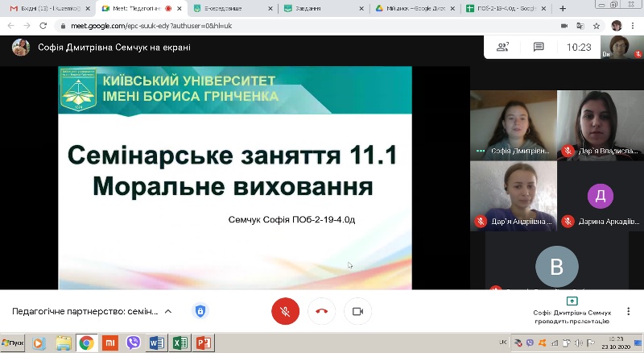Screen dimensions: 644x353
Task: Close the Gmail tab
Action: tap(88, 8)
